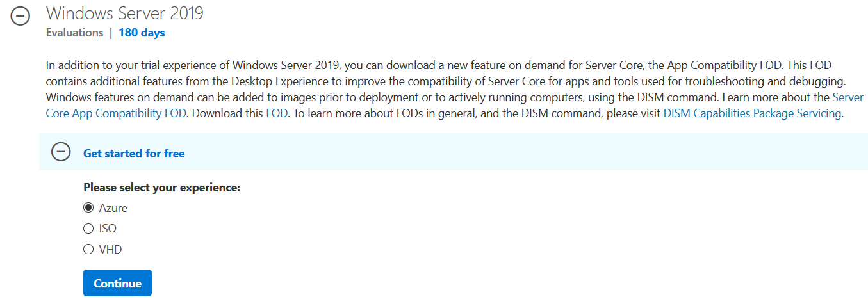This screenshot has width=868, height=306.
Task: Click the 'Azure' option label text
Action: click(x=113, y=208)
